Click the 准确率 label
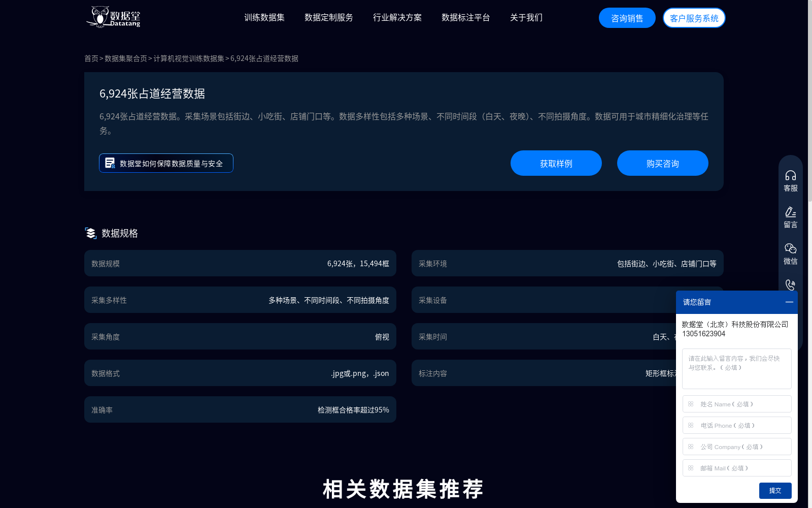 pyautogui.click(x=102, y=410)
